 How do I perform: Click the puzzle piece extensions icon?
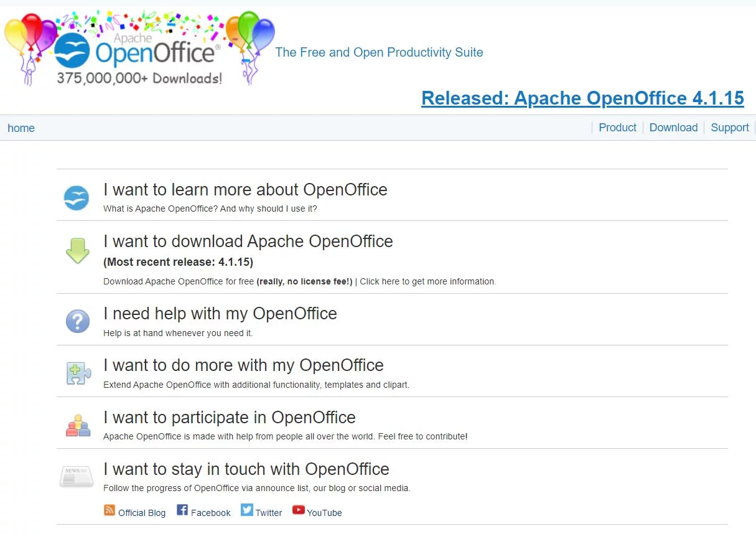[x=79, y=373]
